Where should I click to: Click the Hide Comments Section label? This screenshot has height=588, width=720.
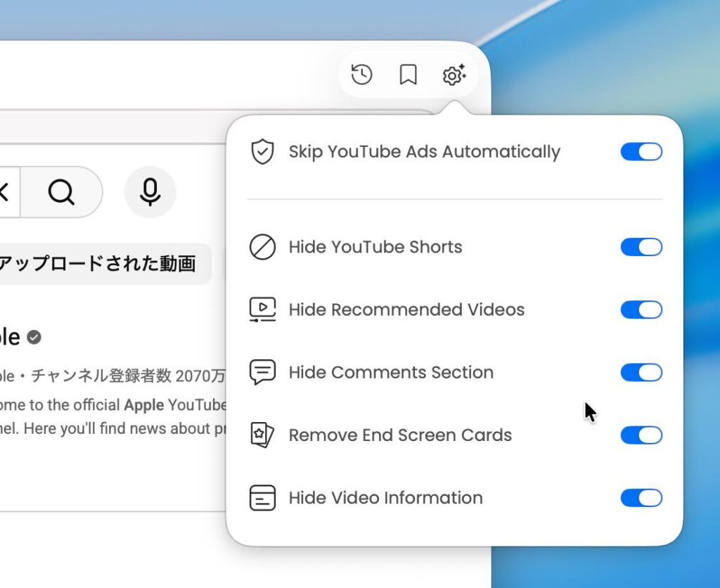391,373
